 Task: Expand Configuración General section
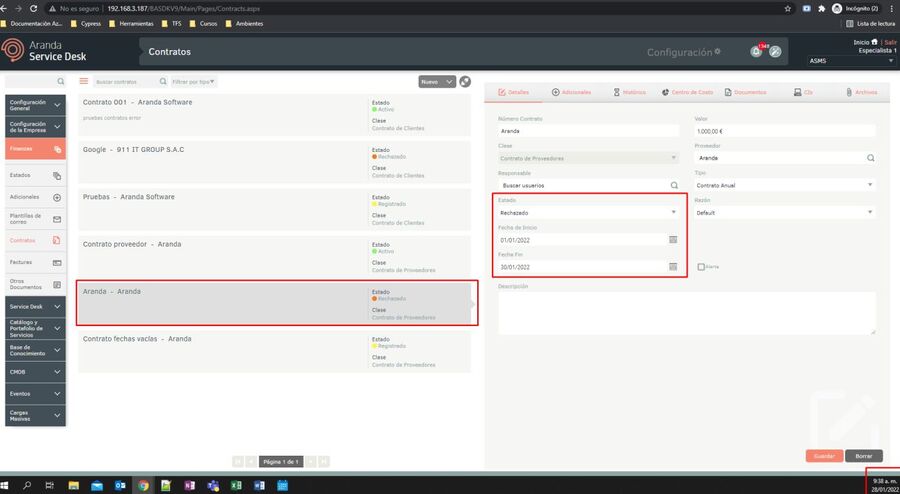(x=36, y=105)
